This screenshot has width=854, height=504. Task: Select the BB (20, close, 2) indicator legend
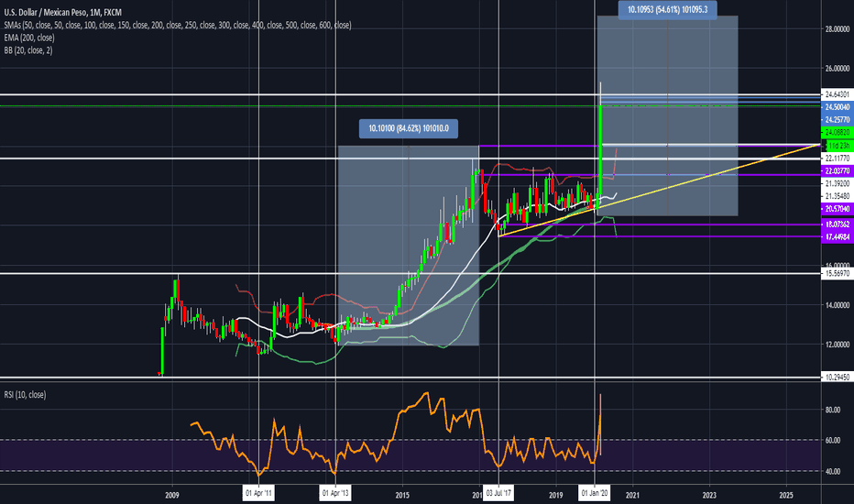28,50
